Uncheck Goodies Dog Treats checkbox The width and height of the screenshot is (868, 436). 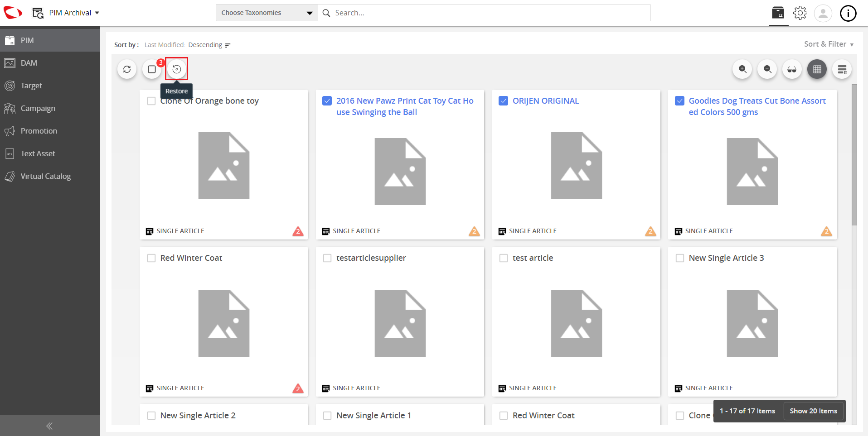[x=679, y=101]
